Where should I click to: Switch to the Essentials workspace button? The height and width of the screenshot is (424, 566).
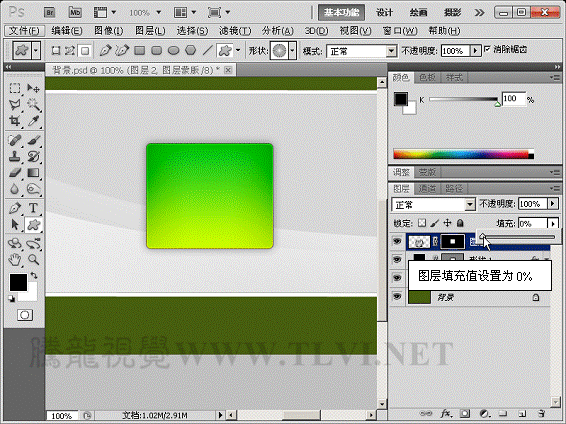pyautogui.click(x=341, y=13)
